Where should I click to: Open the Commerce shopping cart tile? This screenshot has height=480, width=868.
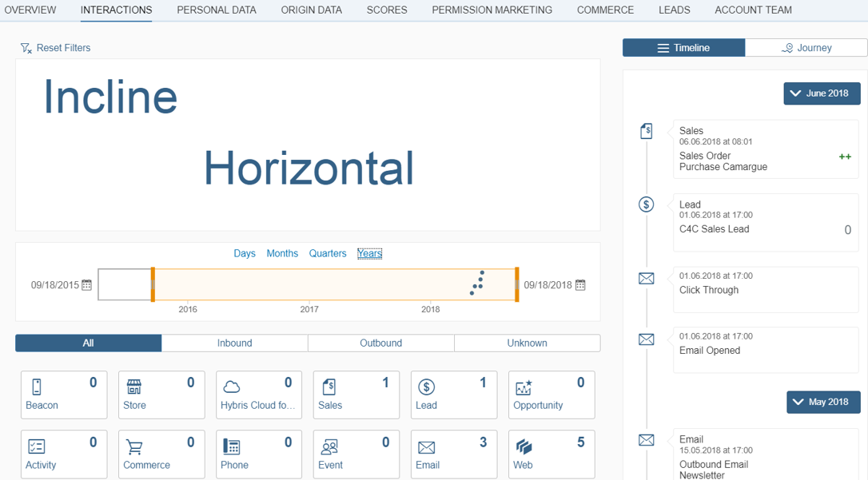pyautogui.click(x=134, y=447)
